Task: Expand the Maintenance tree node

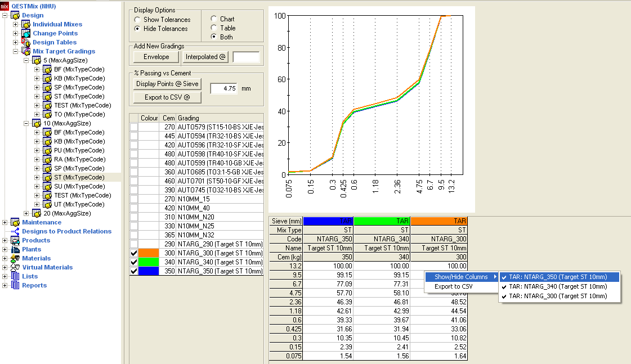Action: click(x=6, y=222)
